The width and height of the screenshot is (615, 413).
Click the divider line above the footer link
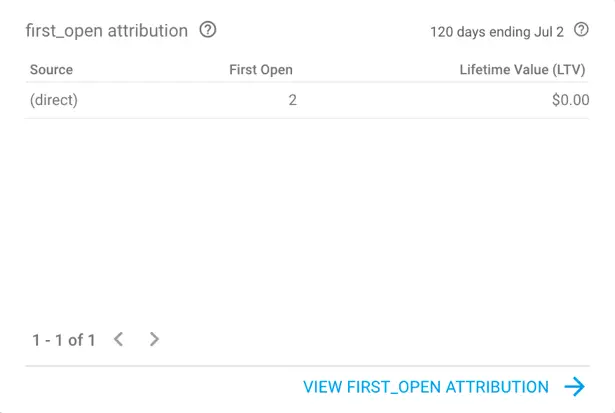point(307,366)
